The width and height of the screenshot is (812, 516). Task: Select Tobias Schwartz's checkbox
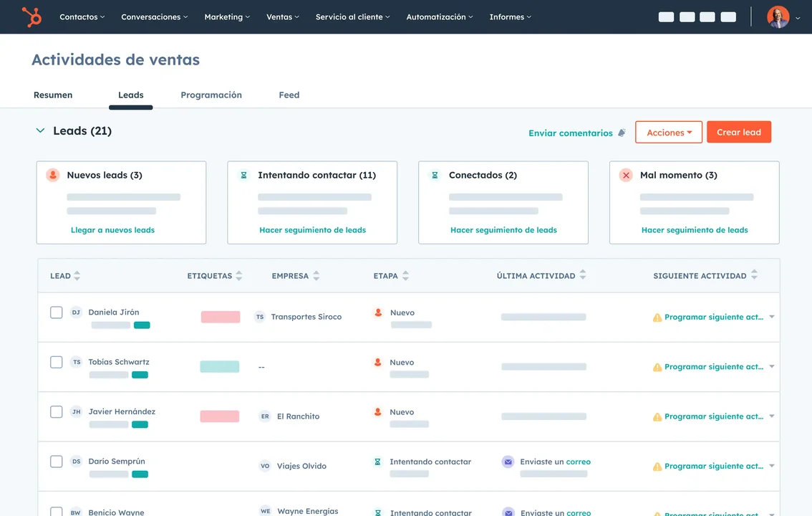pyautogui.click(x=57, y=362)
